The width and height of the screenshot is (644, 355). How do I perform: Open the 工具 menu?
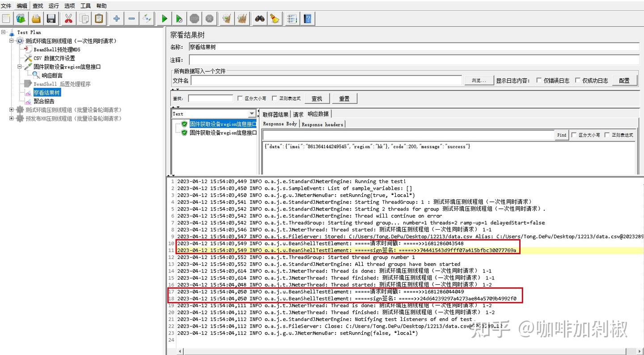[x=85, y=6]
